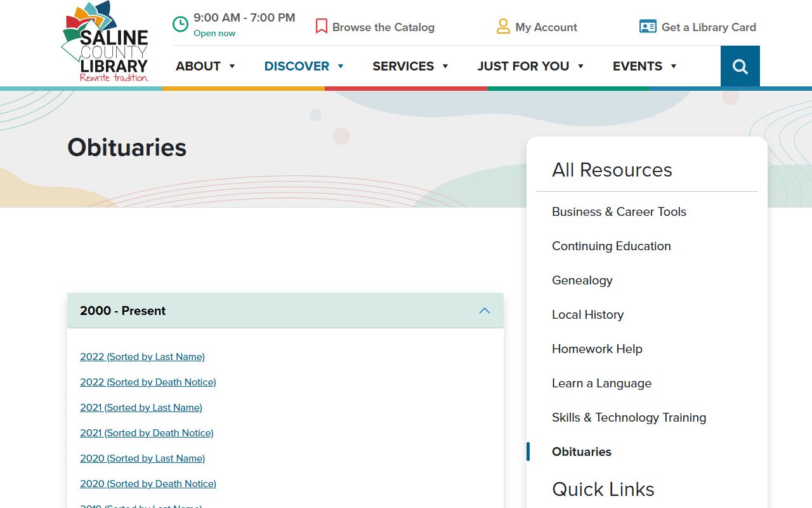812x508 pixels.
Task: Open the Just For You menu
Action: [x=523, y=66]
